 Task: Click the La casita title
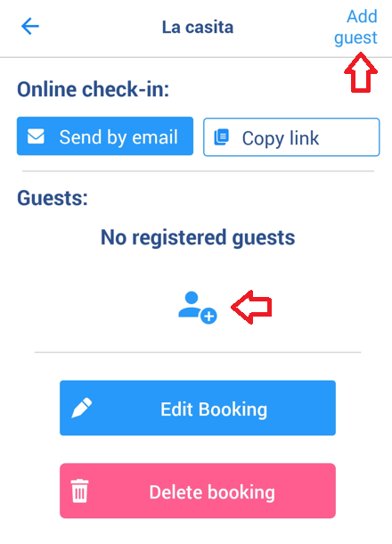coord(198,27)
